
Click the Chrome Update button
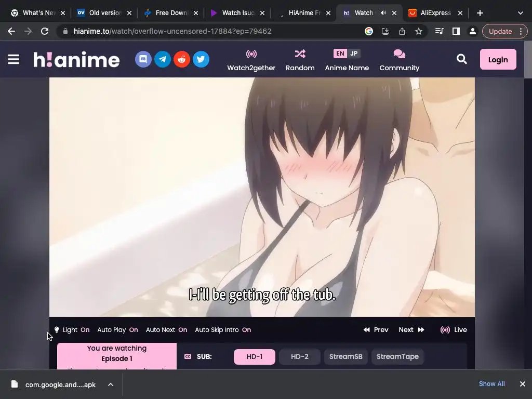click(500, 31)
